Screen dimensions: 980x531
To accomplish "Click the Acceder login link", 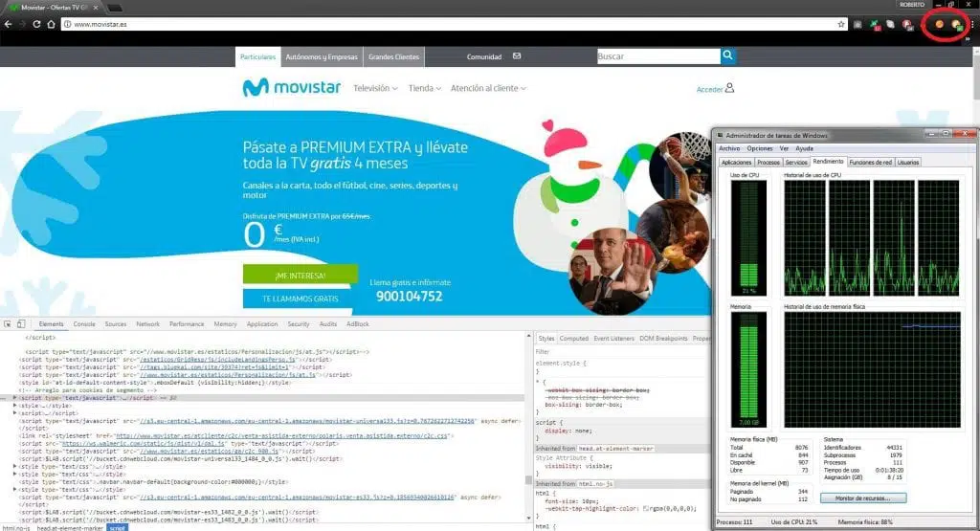I will (x=709, y=89).
